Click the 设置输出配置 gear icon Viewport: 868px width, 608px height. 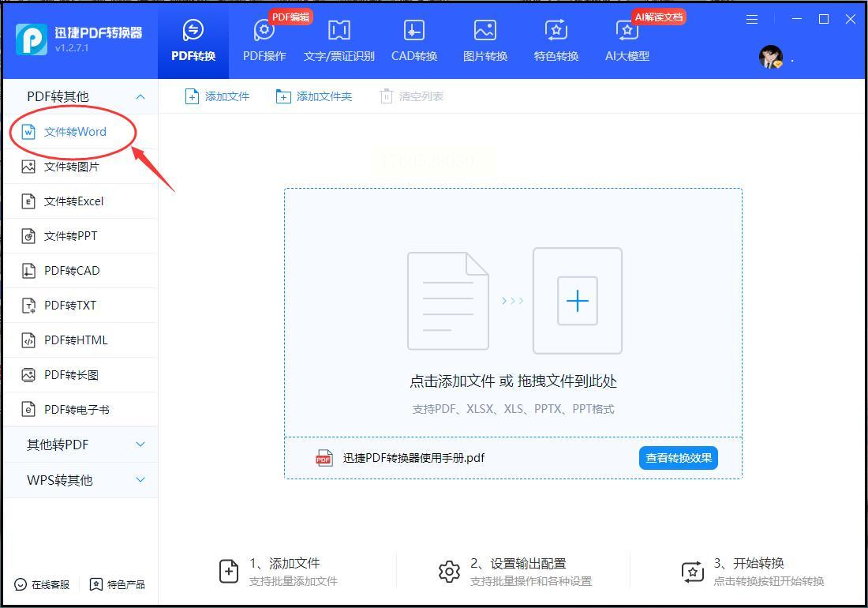point(449,572)
